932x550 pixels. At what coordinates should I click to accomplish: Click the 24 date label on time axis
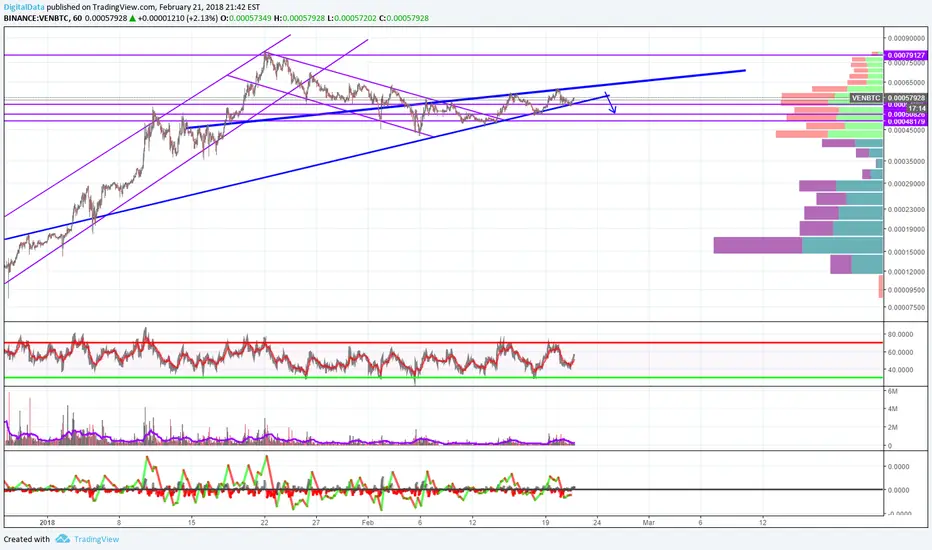point(597,523)
